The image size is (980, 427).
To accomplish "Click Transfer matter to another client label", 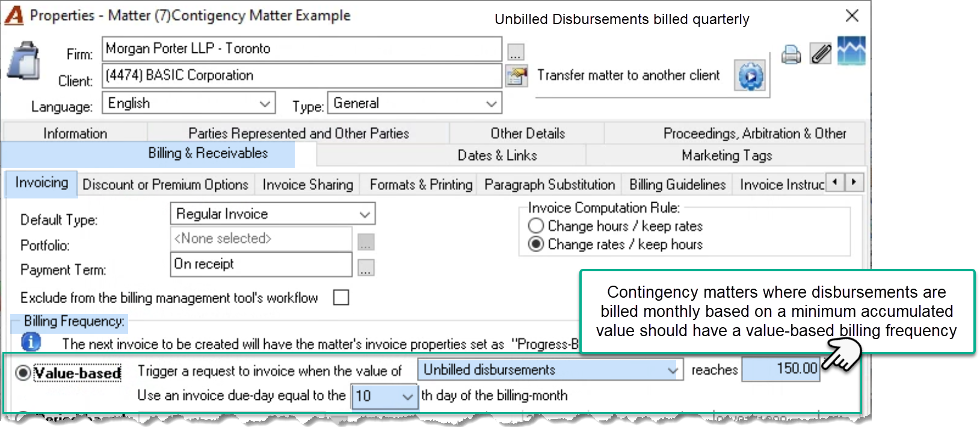I will [628, 75].
